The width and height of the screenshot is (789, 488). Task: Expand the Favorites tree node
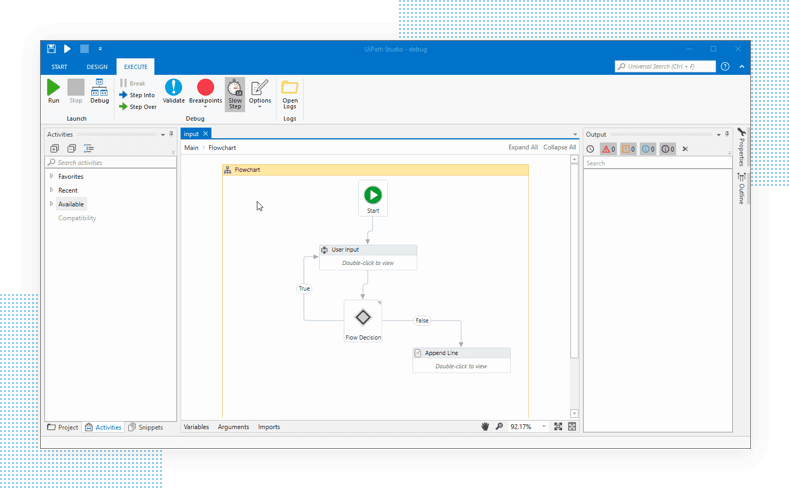(51, 177)
